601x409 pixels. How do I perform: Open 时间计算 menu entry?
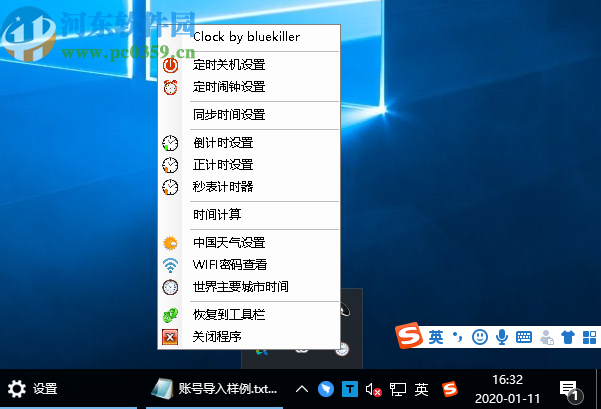pos(249,215)
